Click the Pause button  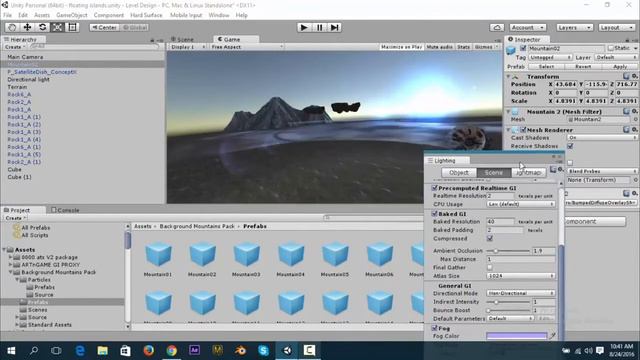pos(319,27)
